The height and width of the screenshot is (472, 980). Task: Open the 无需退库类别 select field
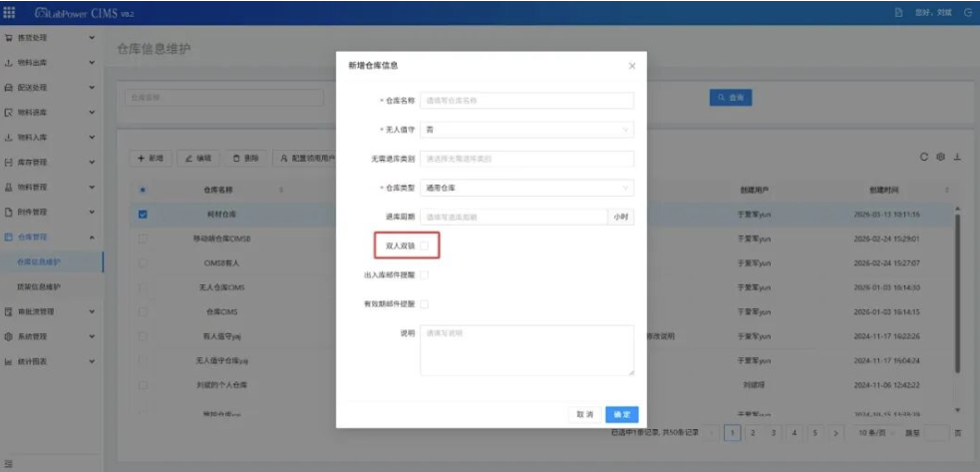click(526, 159)
